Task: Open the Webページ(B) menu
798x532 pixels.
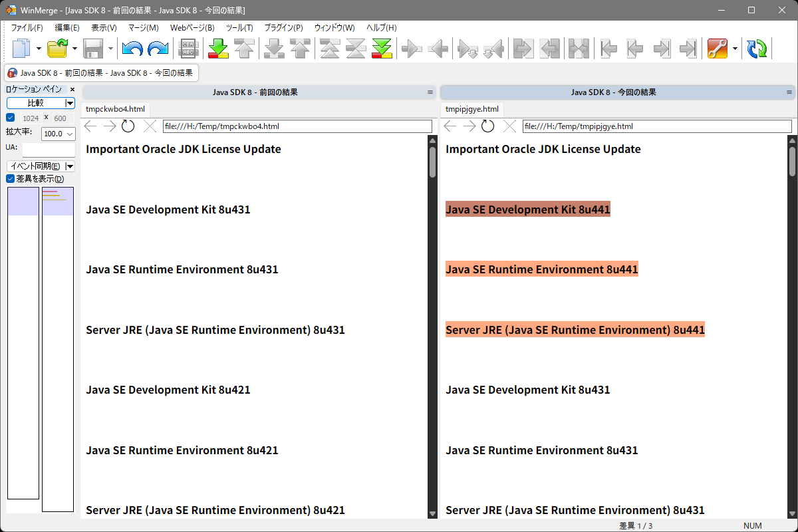Action: click(192, 28)
